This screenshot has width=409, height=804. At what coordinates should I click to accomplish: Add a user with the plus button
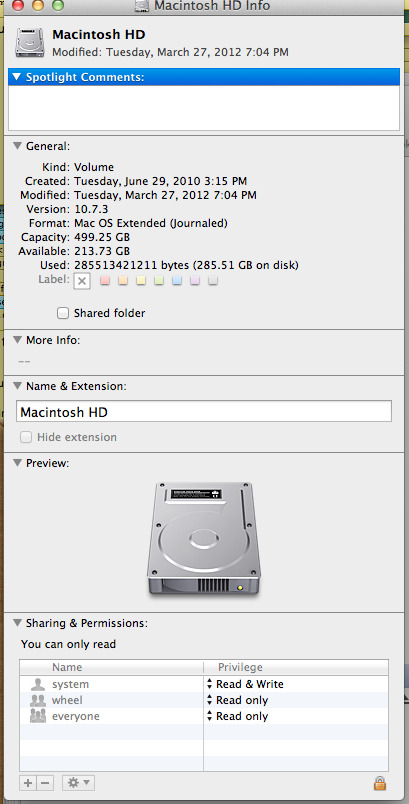[28, 783]
